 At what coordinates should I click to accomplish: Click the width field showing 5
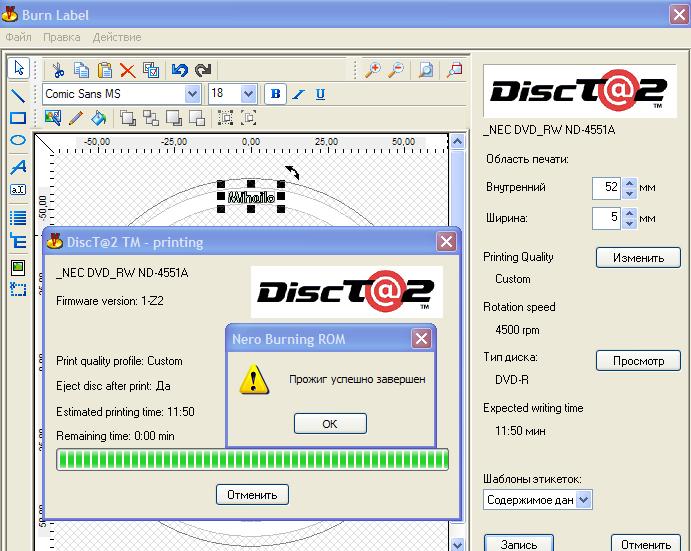point(607,219)
